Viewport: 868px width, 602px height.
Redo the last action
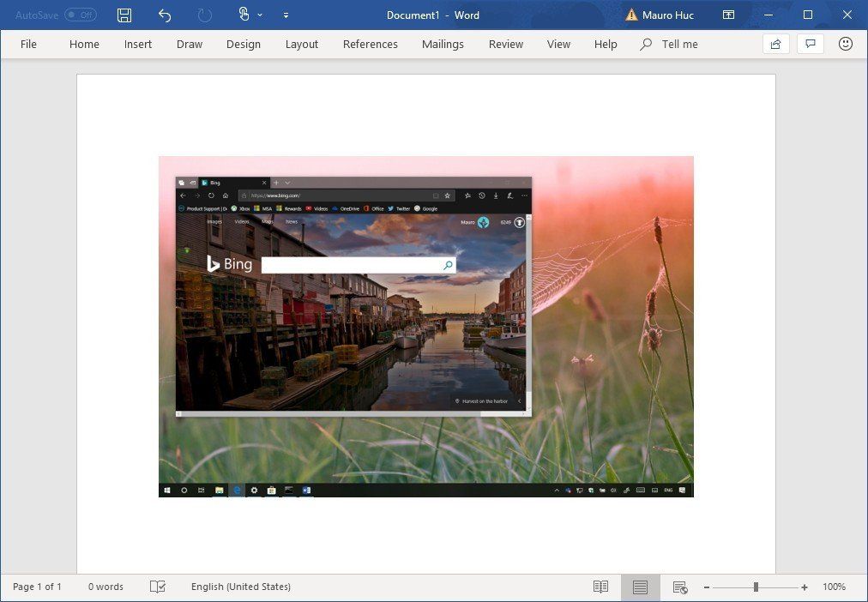(x=203, y=15)
